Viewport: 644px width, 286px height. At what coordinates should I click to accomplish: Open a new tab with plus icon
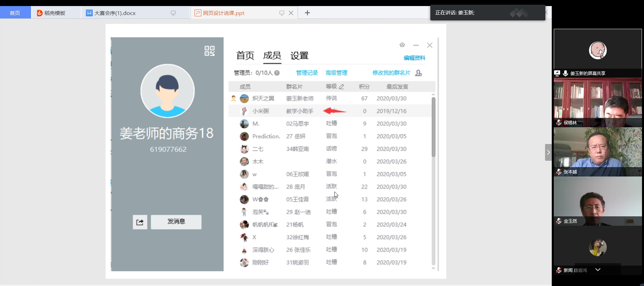(x=307, y=13)
